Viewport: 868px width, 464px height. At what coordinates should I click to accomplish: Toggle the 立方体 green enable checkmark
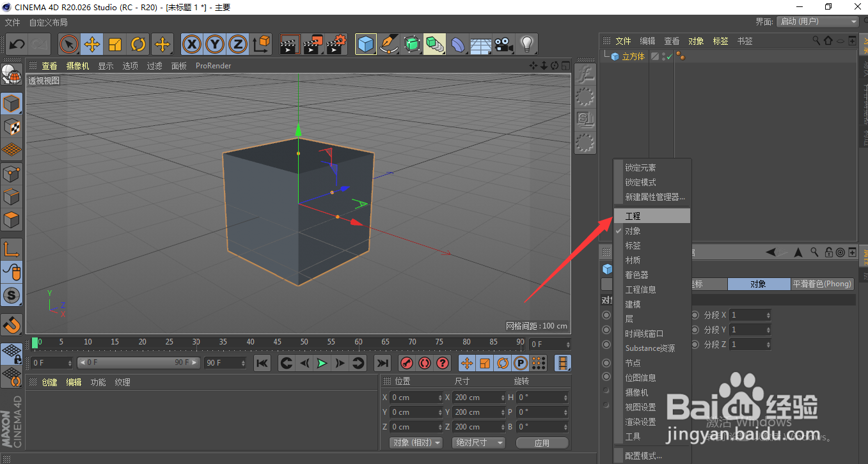click(x=670, y=56)
